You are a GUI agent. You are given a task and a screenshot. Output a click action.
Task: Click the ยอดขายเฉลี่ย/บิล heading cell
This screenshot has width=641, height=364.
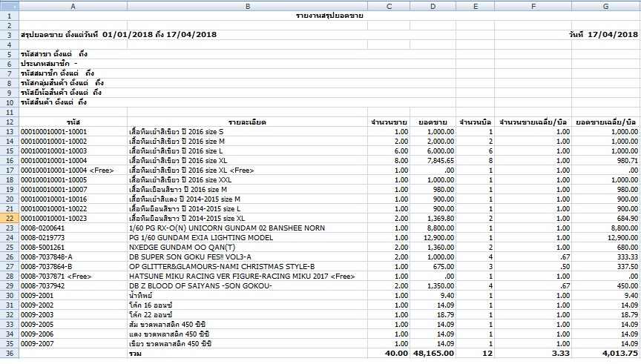click(606, 122)
